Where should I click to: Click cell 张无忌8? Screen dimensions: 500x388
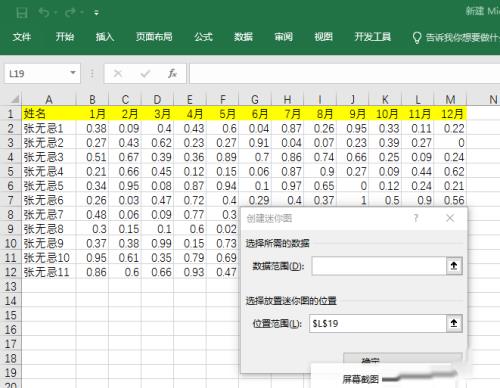point(49,229)
